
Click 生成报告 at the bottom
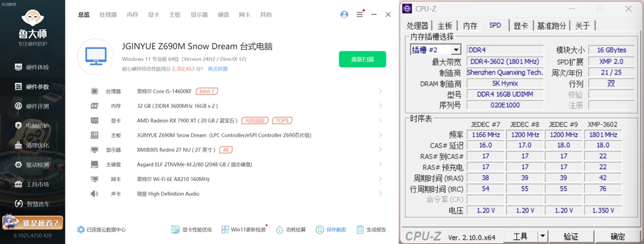coord(371,229)
